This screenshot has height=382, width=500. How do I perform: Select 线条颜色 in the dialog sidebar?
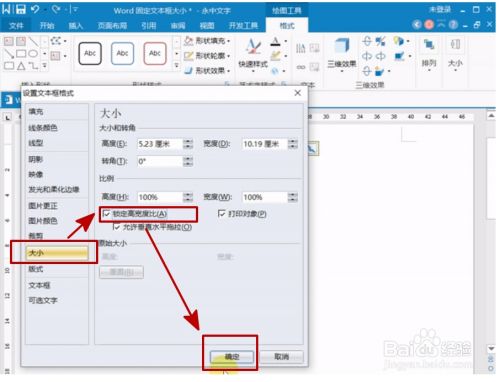point(57,128)
